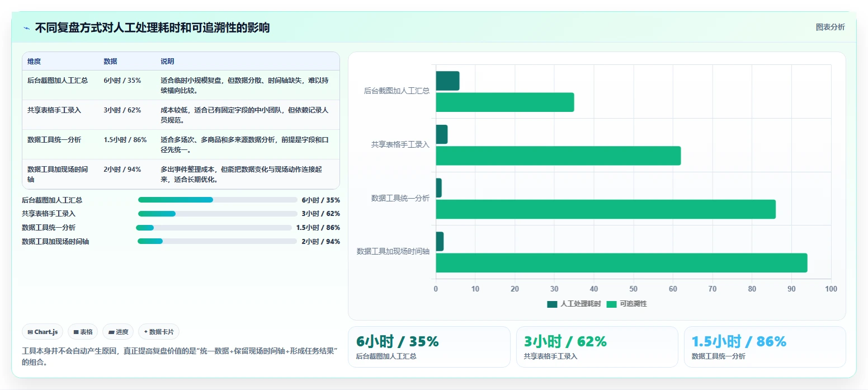Select the Chart.js tag chip
This screenshot has width=868, height=390.
pyautogui.click(x=43, y=332)
